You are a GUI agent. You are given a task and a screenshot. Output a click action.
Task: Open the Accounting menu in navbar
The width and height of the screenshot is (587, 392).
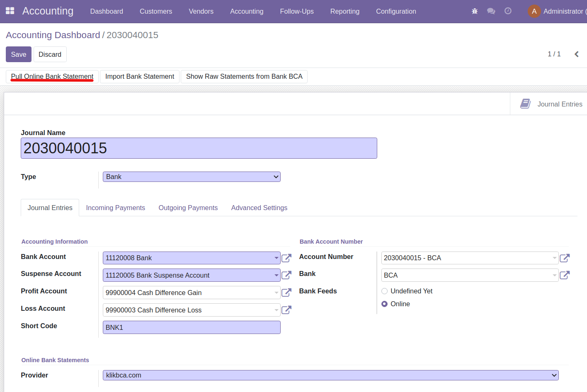tap(247, 11)
